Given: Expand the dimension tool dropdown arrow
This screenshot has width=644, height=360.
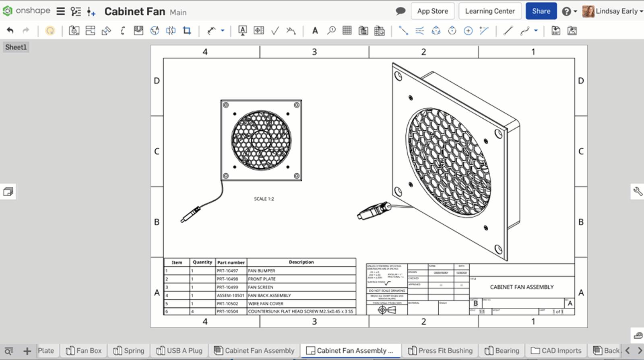Looking at the screenshot, I should pos(223,31).
